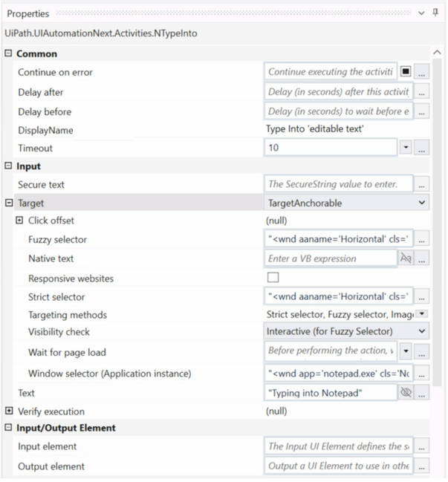The height and width of the screenshot is (482, 448).
Task: Open ellipsis editor for Delay after
Action: click(421, 91)
